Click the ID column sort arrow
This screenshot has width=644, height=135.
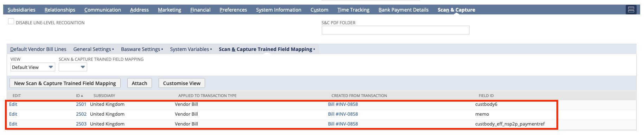pos(82,96)
